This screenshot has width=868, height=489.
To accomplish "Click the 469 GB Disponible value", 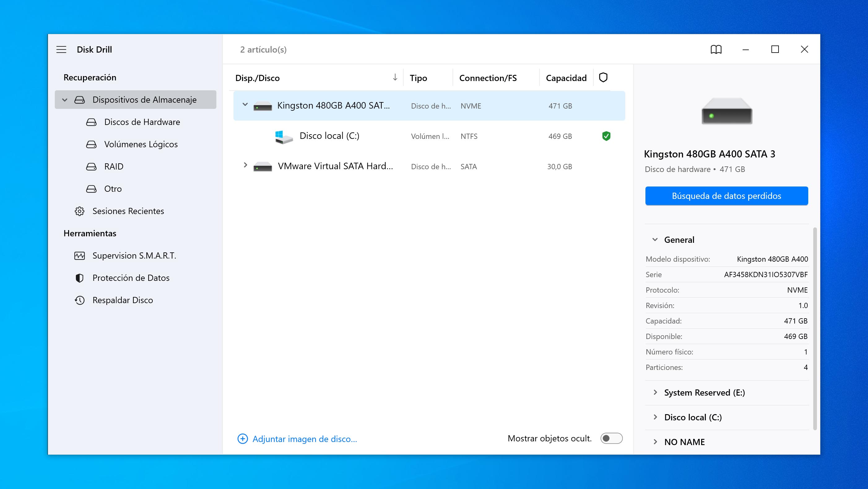I will pyautogui.click(x=796, y=337).
